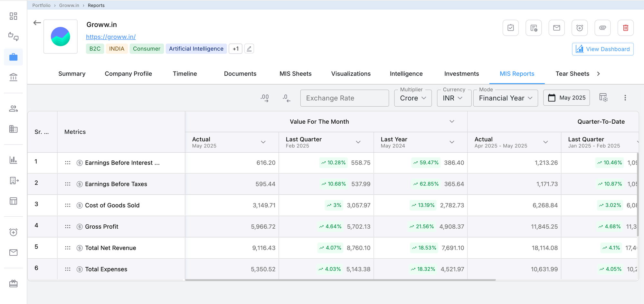
Task: Click the email envelope icon in header
Action: tap(556, 28)
